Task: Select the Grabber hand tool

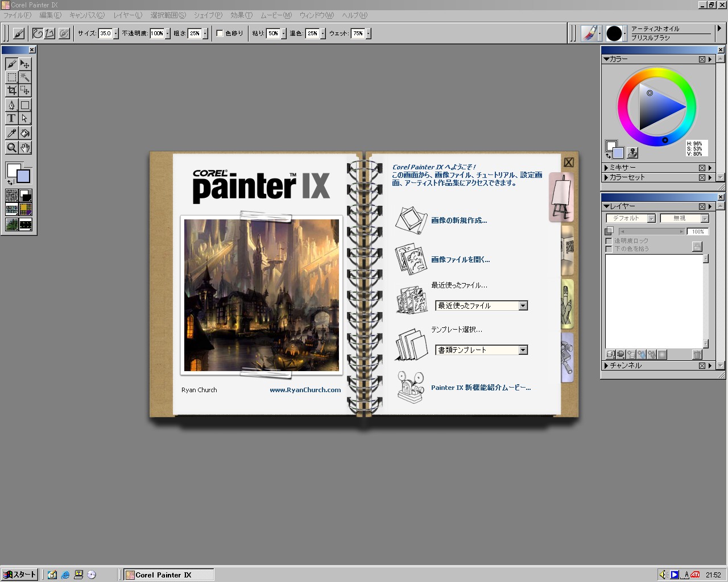Action: (25, 148)
